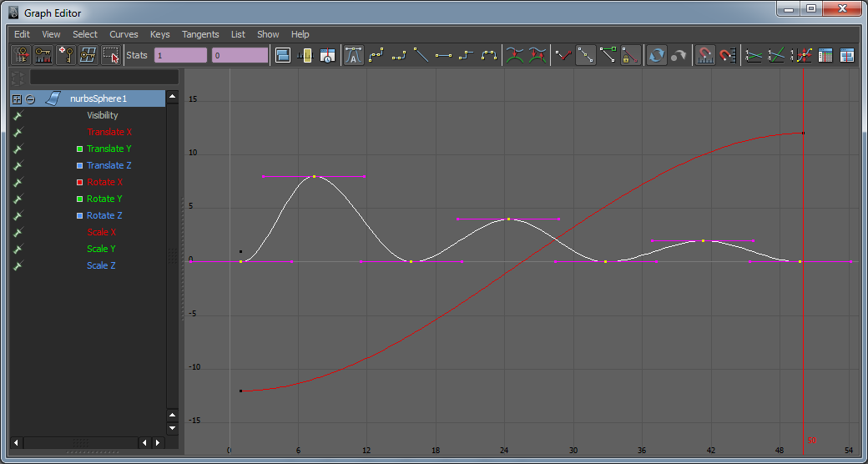Open the Tangents menu
The width and height of the screenshot is (868, 464).
[x=200, y=34]
